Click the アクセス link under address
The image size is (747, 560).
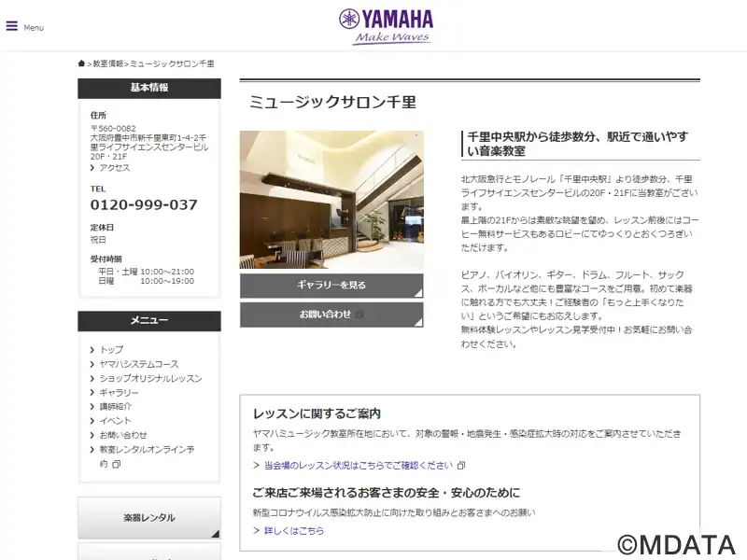point(114,168)
